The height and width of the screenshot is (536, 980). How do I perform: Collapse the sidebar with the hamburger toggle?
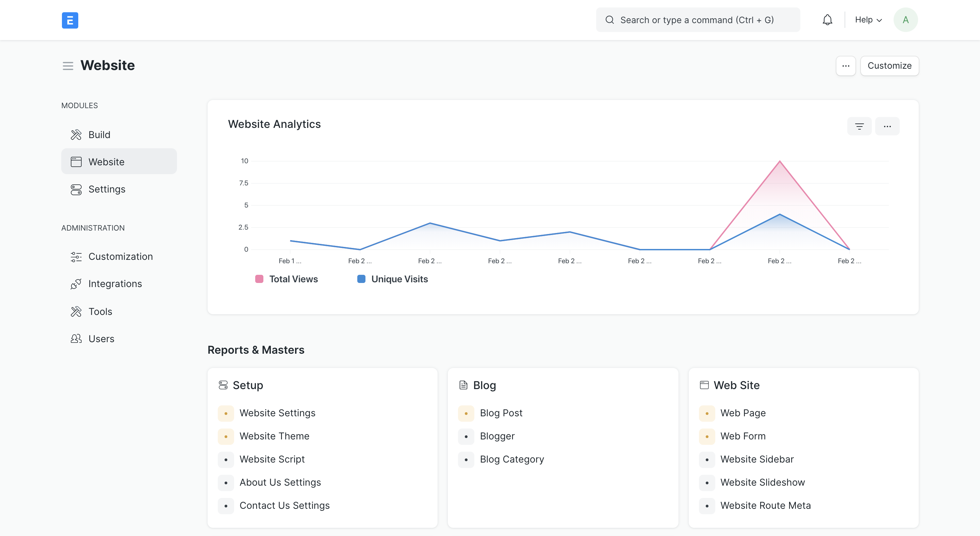click(68, 65)
